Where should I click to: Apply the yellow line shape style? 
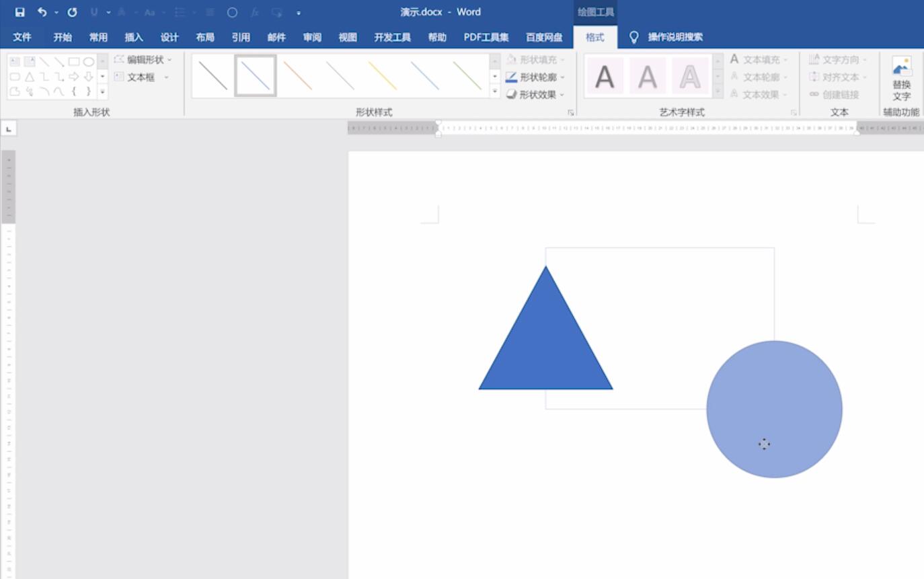(x=383, y=76)
